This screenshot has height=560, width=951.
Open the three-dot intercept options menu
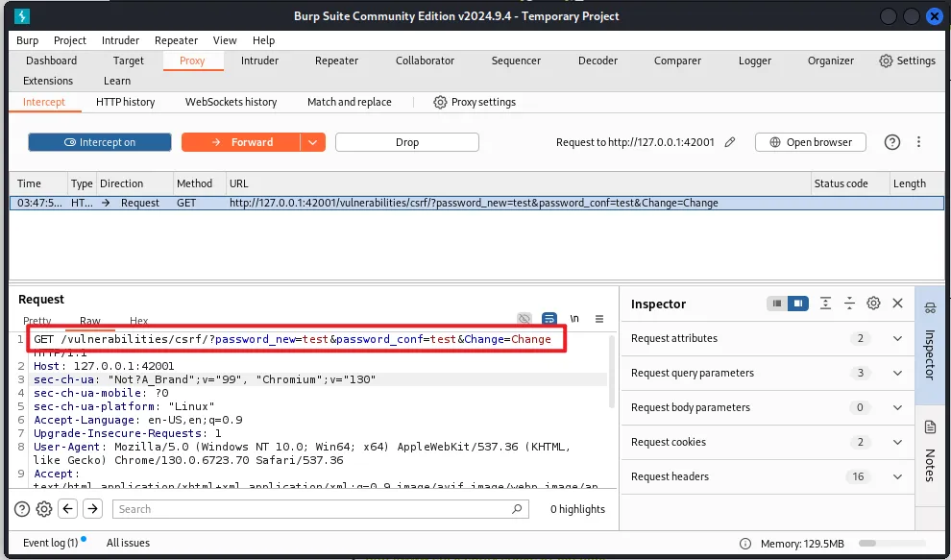919,142
